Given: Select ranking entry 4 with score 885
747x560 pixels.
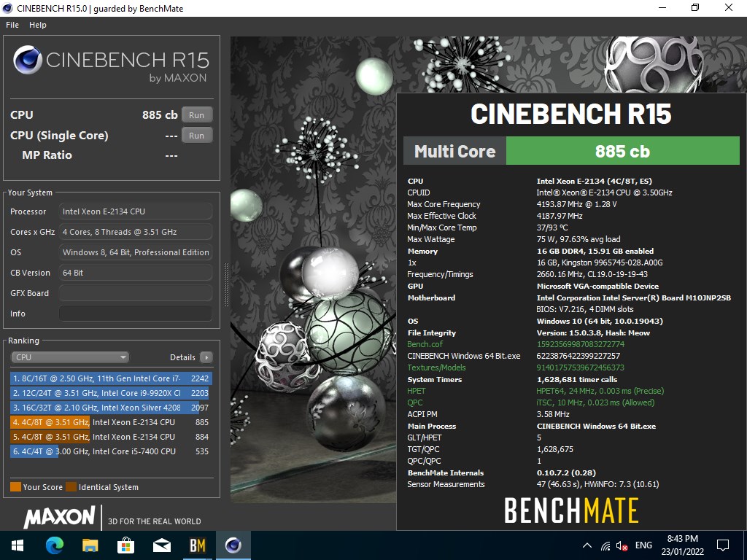Looking at the screenshot, I should [110, 422].
